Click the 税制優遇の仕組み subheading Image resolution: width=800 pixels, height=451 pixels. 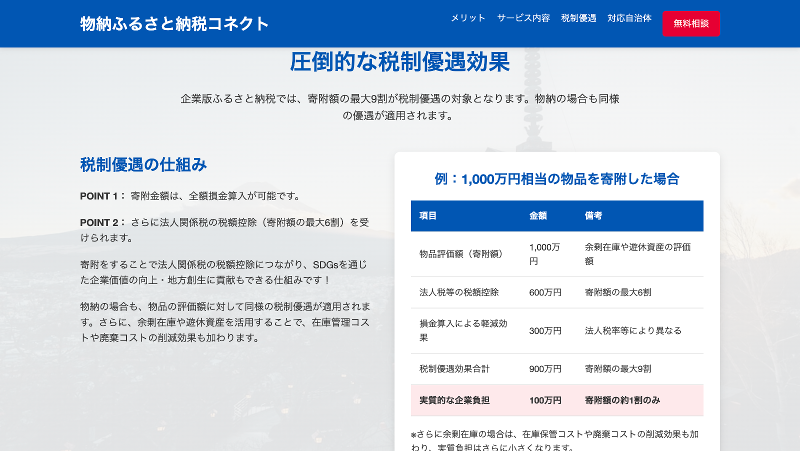[143, 164]
